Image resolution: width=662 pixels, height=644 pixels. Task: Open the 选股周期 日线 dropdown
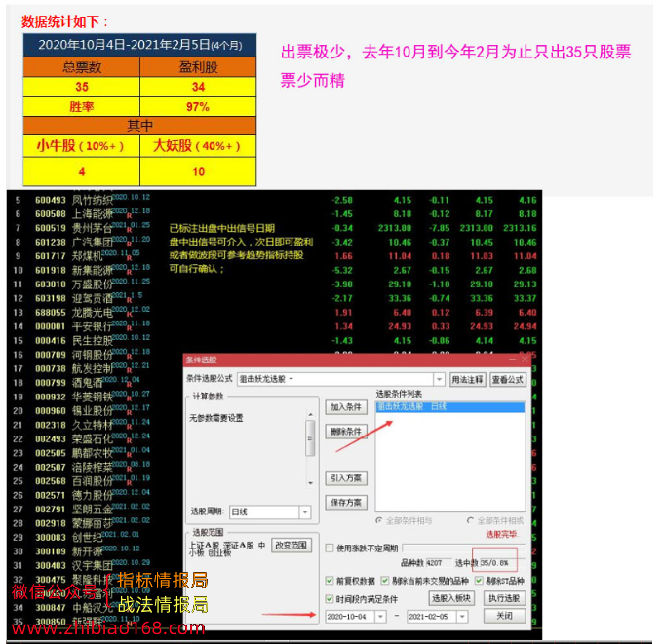(305, 511)
